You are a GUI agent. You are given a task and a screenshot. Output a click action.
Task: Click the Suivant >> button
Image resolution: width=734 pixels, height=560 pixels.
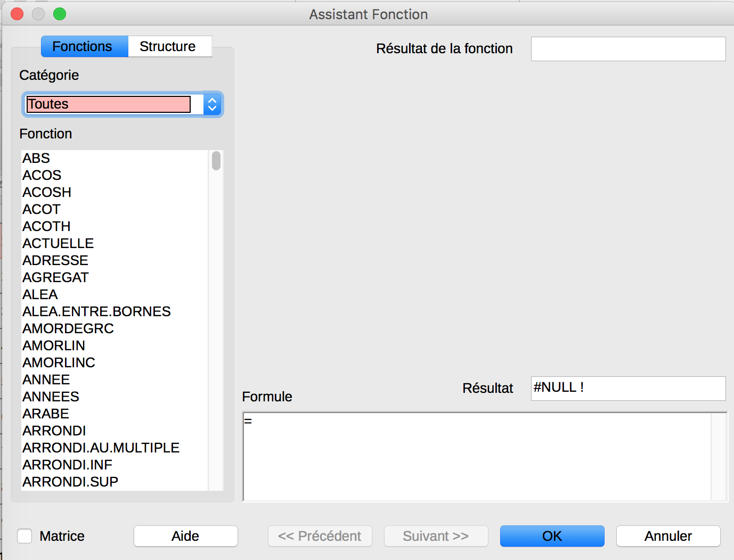click(x=436, y=536)
